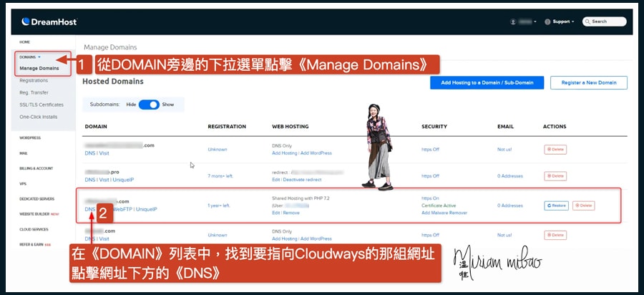Open Registrations in the sidebar
This screenshot has height=295, width=644.
click(34, 80)
